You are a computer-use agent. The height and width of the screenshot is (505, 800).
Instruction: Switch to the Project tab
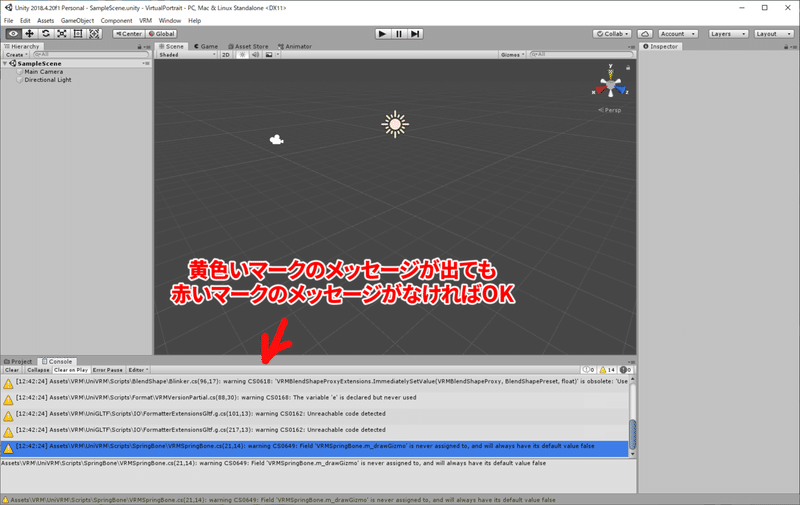pyautogui.click(x=18, y=361)
